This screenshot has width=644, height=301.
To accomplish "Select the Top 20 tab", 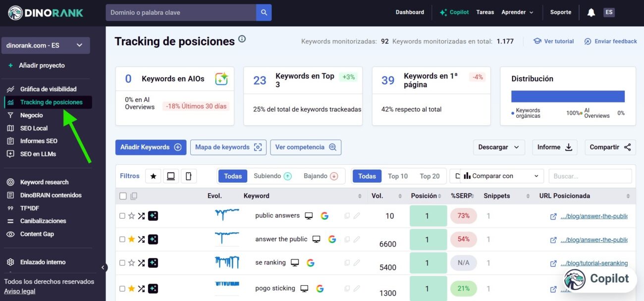I will [429, 176].
